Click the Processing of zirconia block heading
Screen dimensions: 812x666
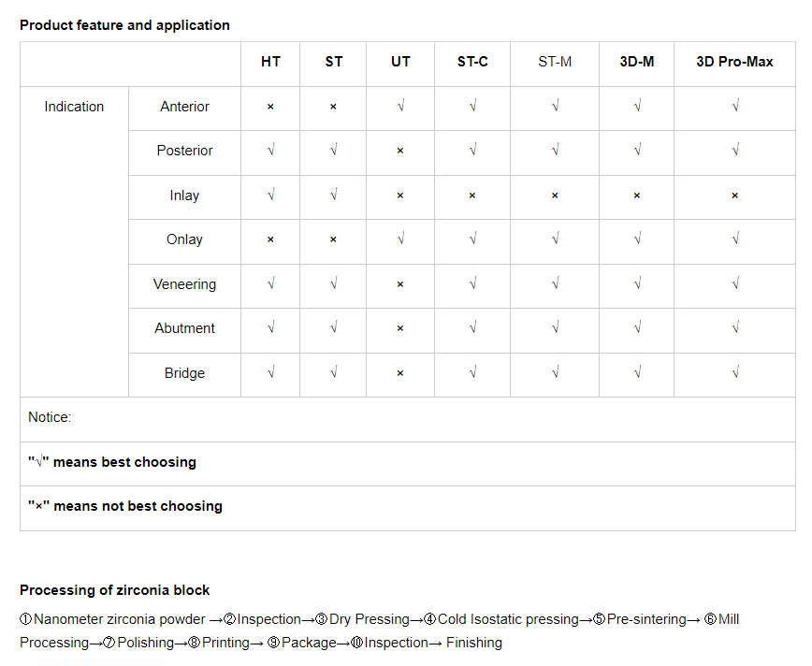[114, 590]
